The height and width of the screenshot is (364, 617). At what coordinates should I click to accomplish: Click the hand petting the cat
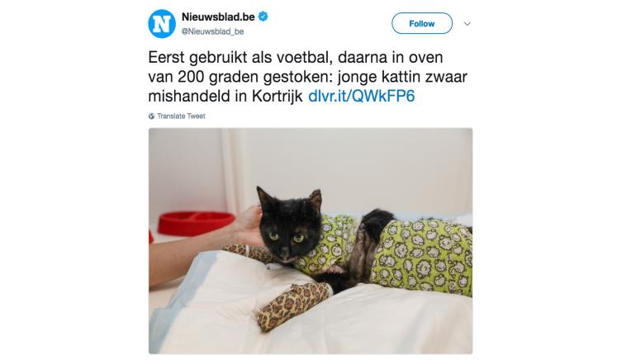248,226
